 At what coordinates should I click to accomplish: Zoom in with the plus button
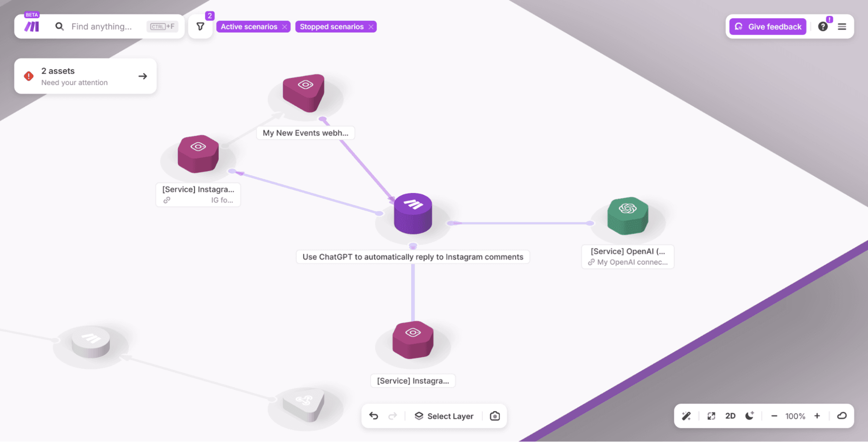[x=817, y=416]
